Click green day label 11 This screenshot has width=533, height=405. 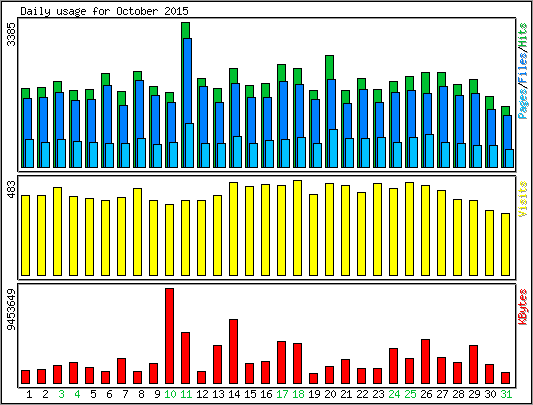(x=186, y=394)
